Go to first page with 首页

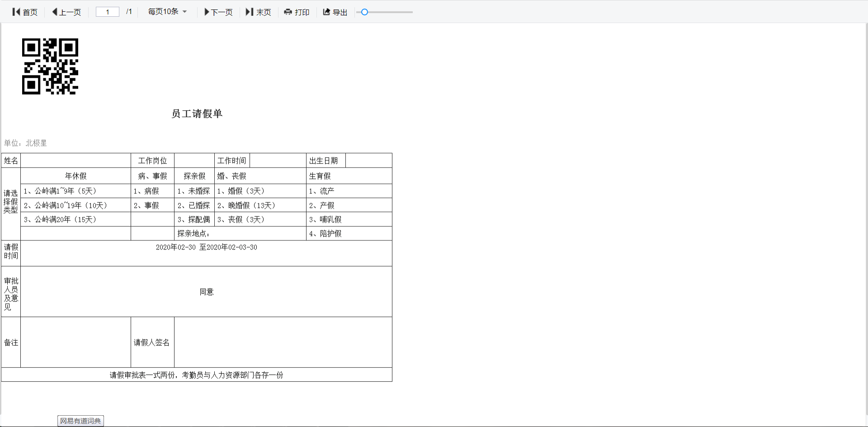coord(25,12)
